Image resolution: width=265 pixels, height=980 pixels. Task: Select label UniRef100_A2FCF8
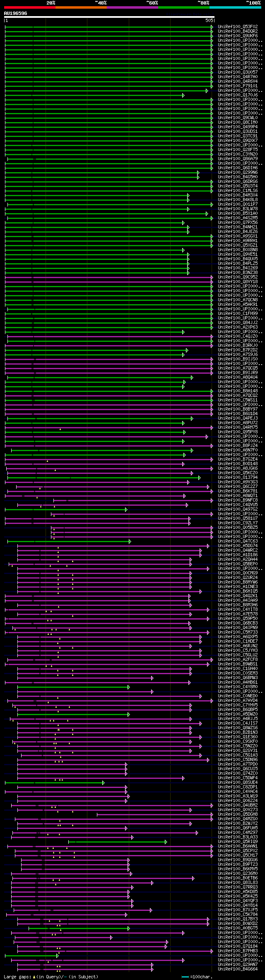click(238, 660)
